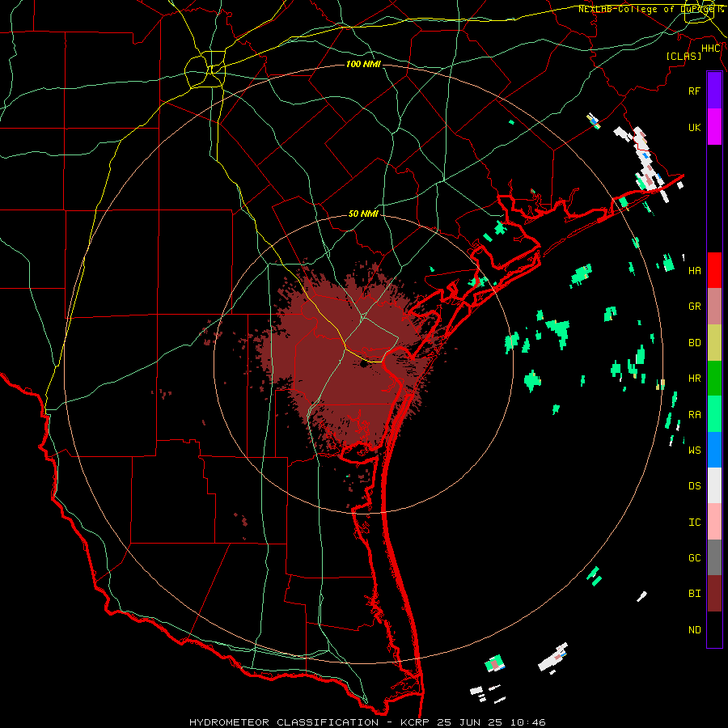Click the ND legend label
The height and width of the screenshot is (728, 728).
point(694,630)
